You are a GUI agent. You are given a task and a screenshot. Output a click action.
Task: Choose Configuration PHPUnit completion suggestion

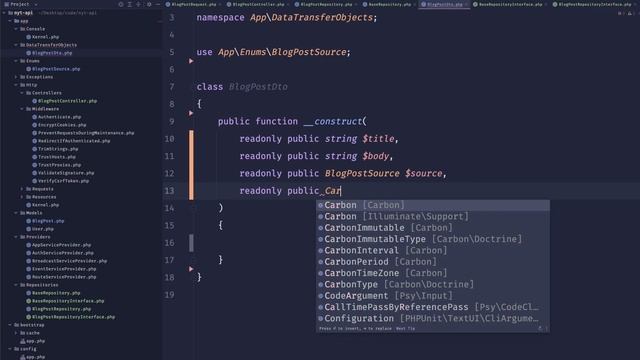point(433,318)
